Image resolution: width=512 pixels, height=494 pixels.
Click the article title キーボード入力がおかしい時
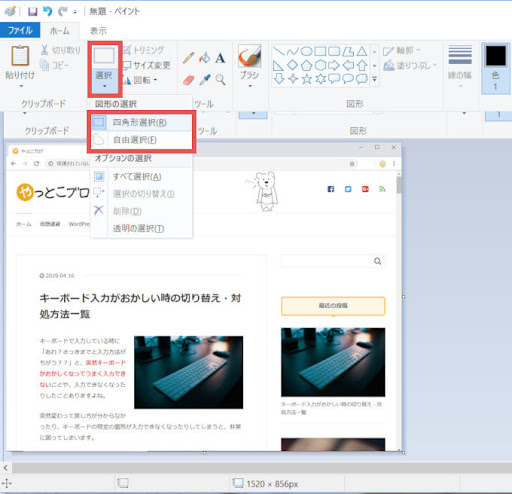coord(140,306)
